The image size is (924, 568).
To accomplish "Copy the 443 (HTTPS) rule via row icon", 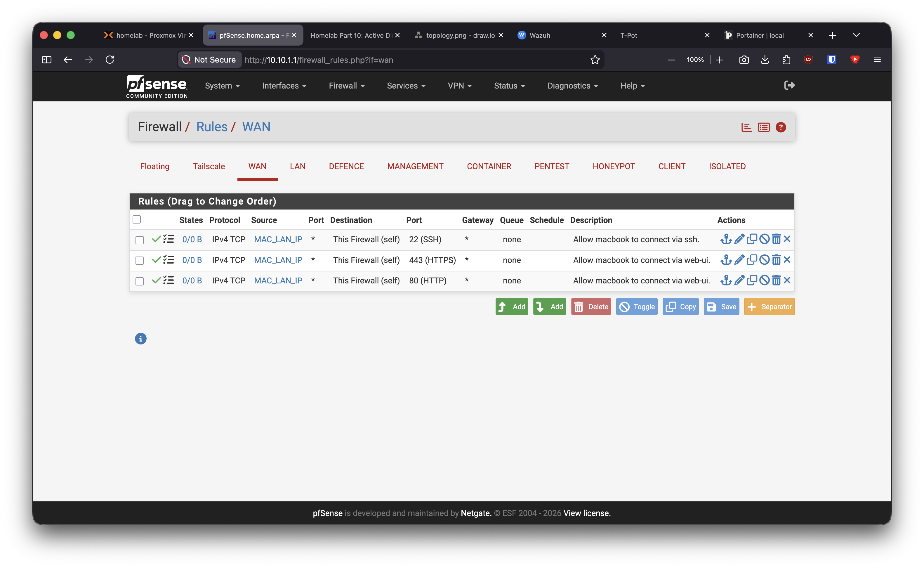I will (752, 260).
